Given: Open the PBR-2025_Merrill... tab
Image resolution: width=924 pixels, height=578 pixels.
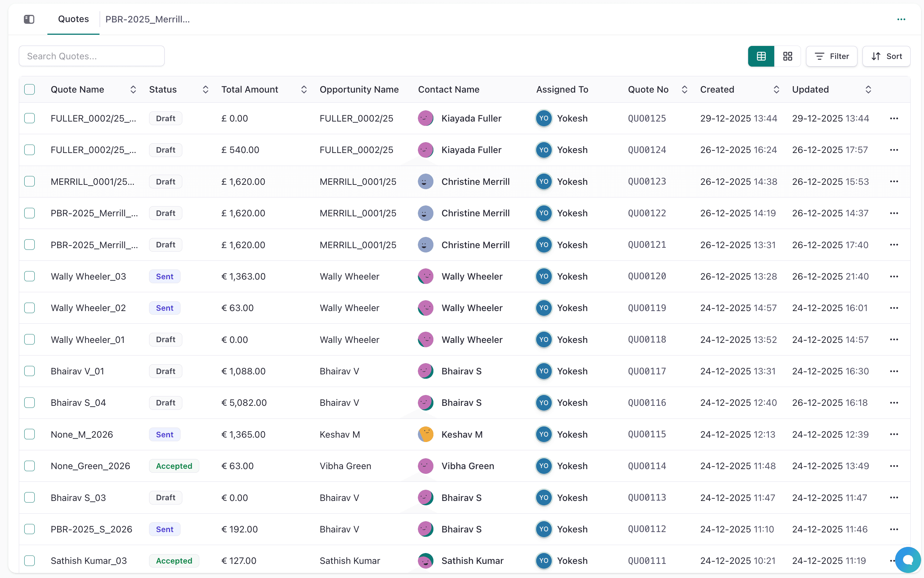Looking at the screenshot, I should pyautogui.click(x=148, y=19).
